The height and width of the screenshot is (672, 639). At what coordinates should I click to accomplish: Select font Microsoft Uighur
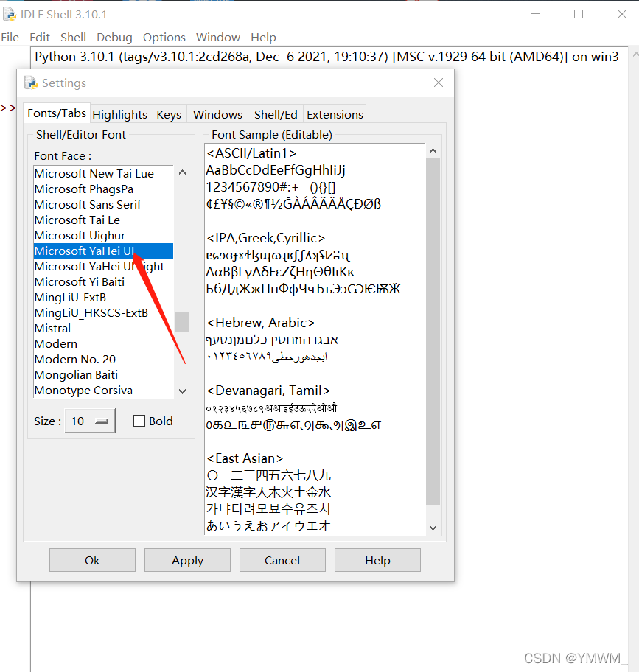click(x=103, y=235)
